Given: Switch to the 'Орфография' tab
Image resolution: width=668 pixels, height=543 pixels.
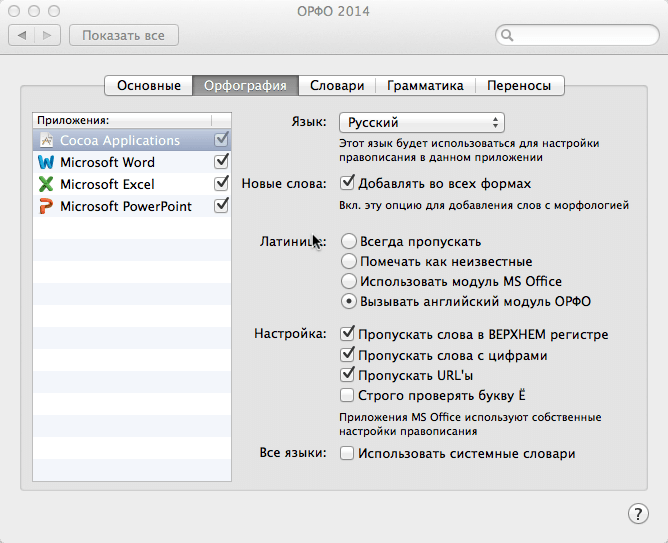Looking at the screenshot, I should (x=245, y=86).
